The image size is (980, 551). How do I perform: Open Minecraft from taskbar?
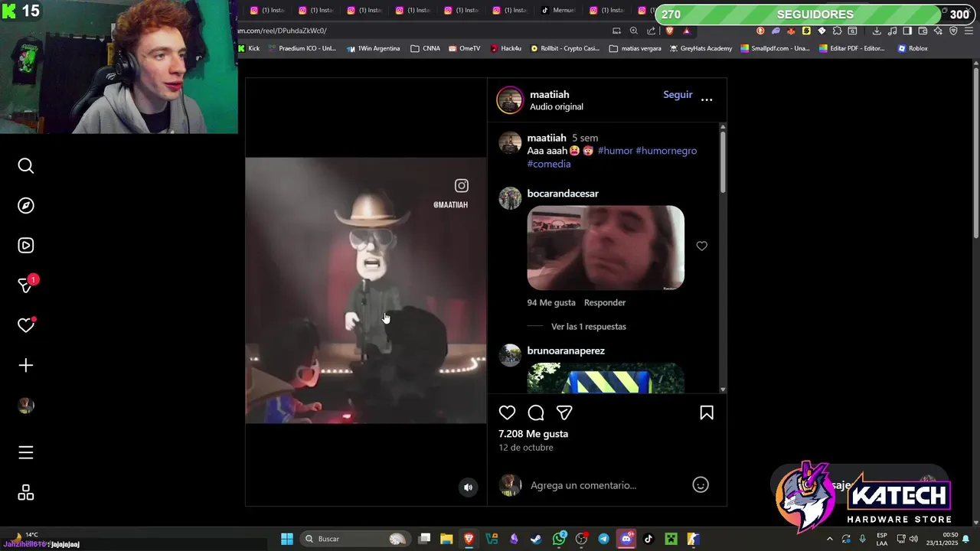click(x=671, y=539)
